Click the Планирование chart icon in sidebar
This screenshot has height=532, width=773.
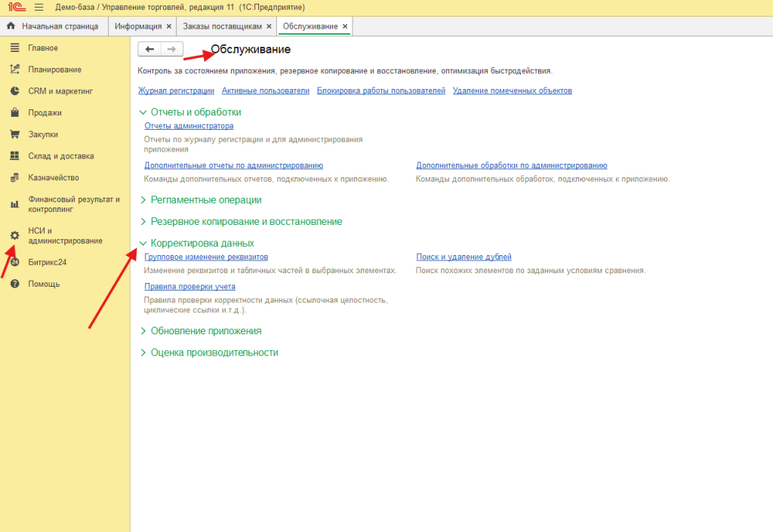14,69
